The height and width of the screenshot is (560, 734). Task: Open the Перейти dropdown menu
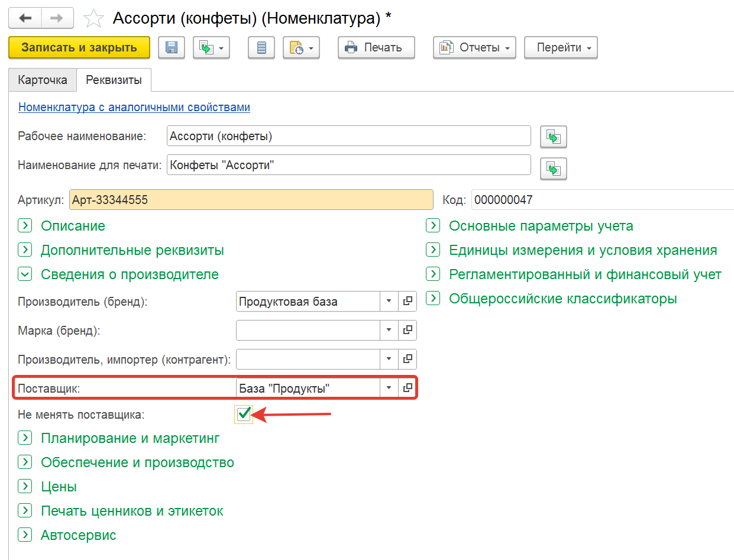(x=561, y=48)
